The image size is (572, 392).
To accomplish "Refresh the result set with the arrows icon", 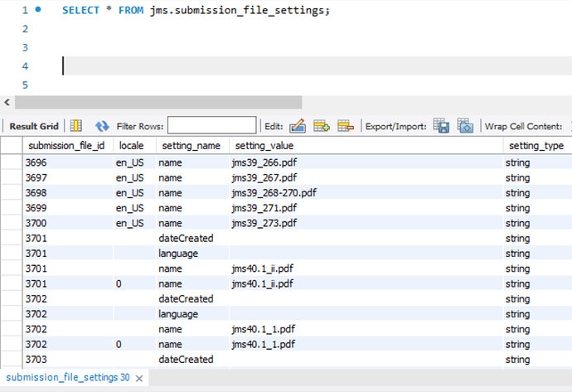I will pos(102,126).
